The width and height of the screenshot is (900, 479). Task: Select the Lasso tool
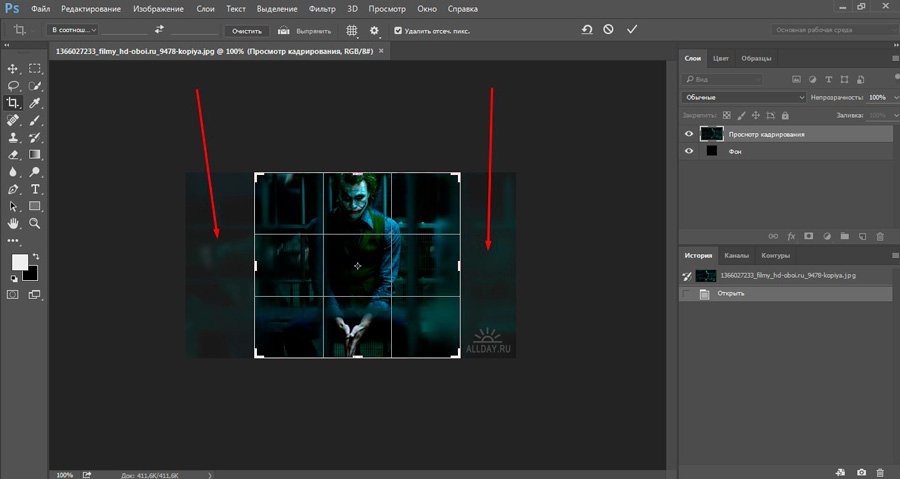[x=12, y=86]
